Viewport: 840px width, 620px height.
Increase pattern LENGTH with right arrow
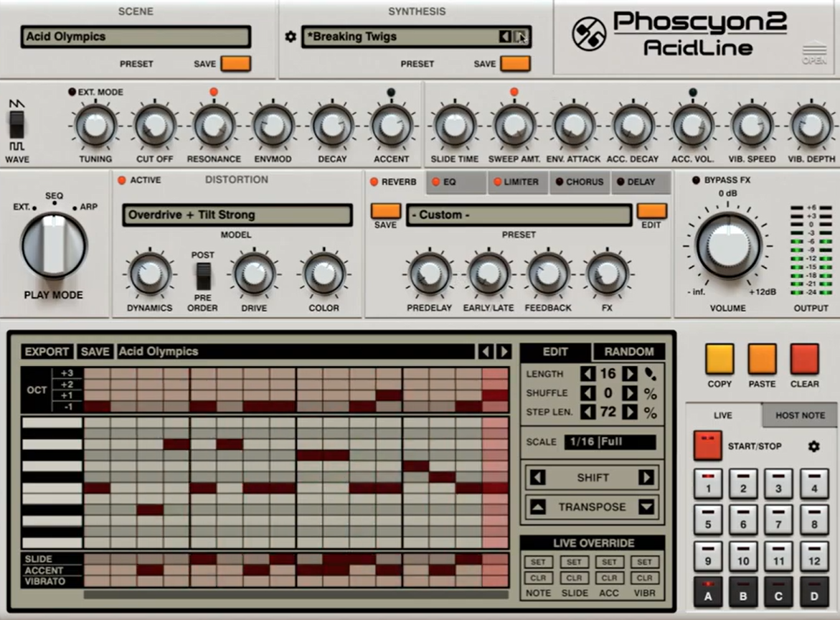coord(630,373)
